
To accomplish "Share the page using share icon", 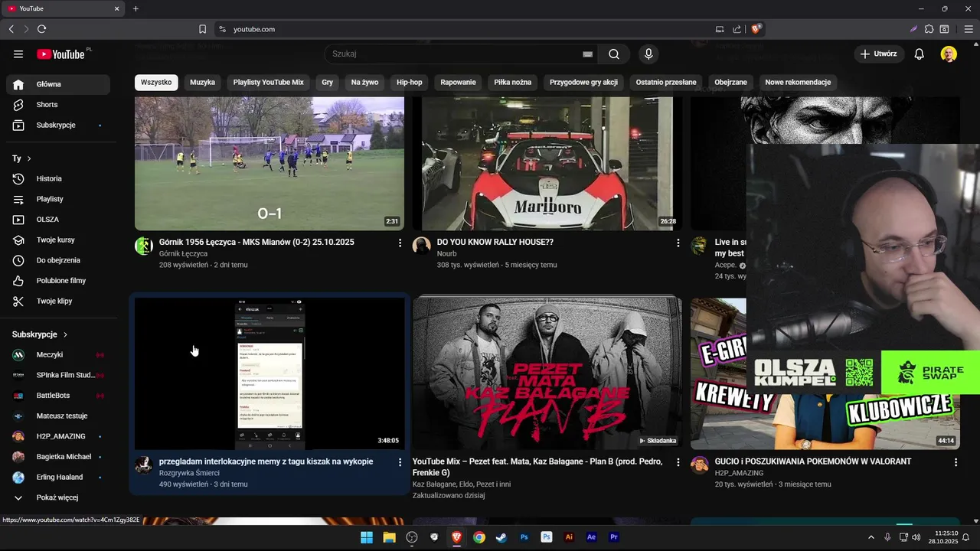I will (737, 29).
